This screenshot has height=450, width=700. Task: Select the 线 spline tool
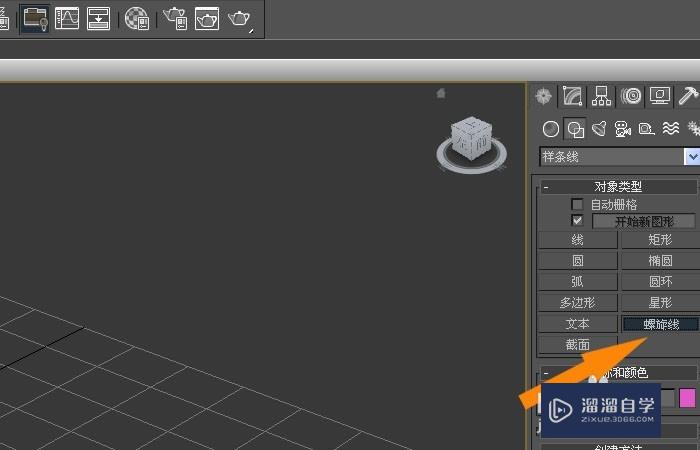click(x=578, y=240)
